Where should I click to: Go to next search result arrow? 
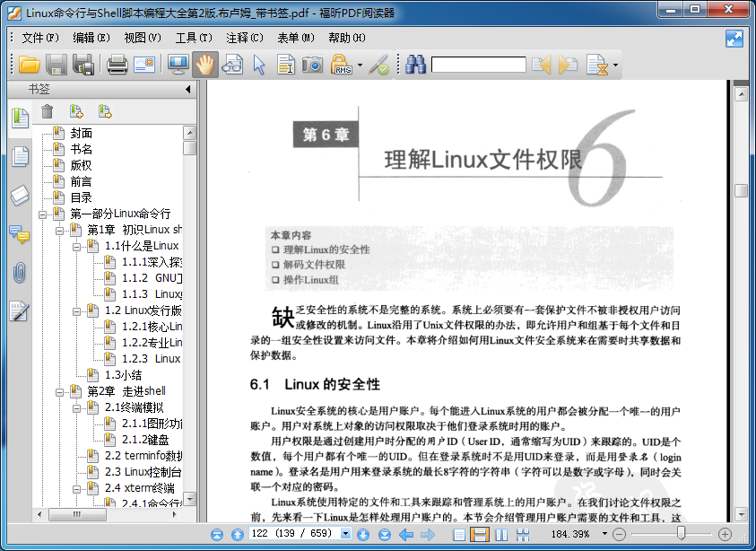pyautogui.click(x=568, y=65)
